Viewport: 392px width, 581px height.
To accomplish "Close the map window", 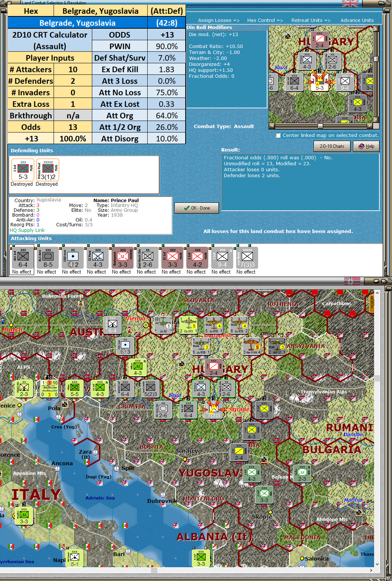I will [383, 281].
